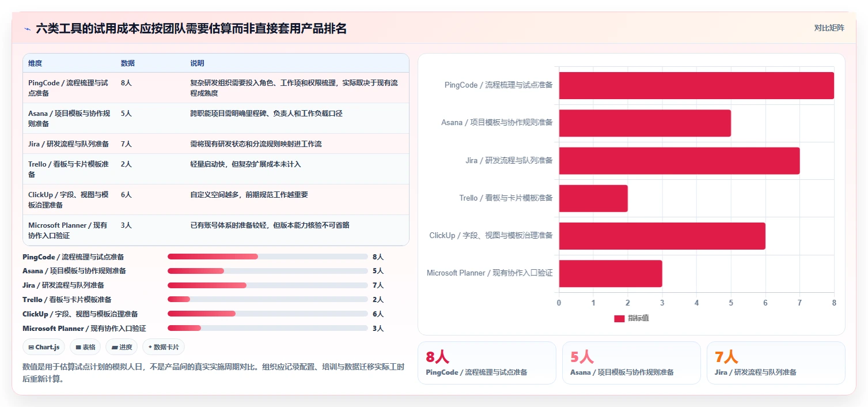Viewport: 868px width, 407px height.
Task: Click table cell Trello / 看板与卡片模板准备
Action: pyautogui.click(x=68, y=169)
